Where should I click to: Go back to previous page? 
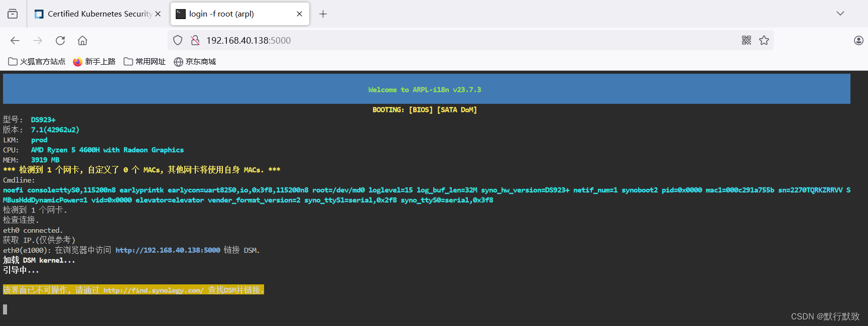[x=15, y=40]
